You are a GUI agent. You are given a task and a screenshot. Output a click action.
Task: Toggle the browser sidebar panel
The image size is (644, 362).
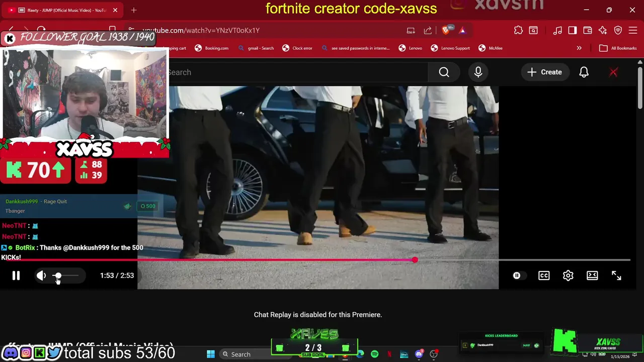point(573,30)
